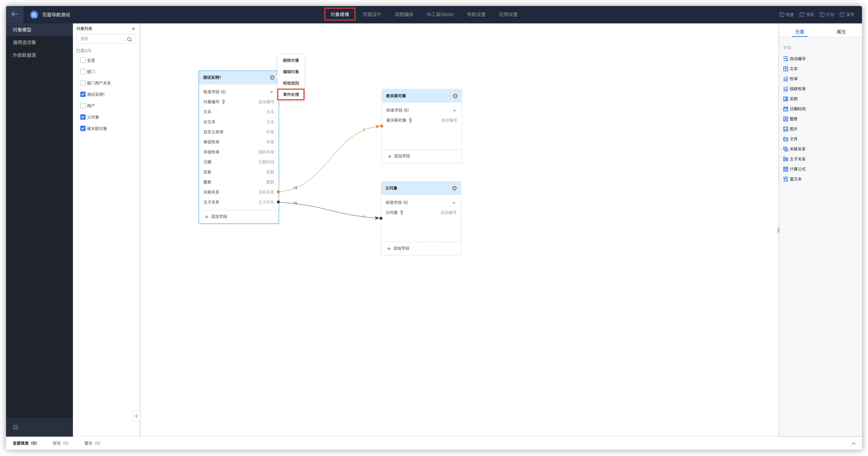Click the 发布 toolbar button
The height and width of the screenshot is (456, 868).
click(x=847, y=15)
